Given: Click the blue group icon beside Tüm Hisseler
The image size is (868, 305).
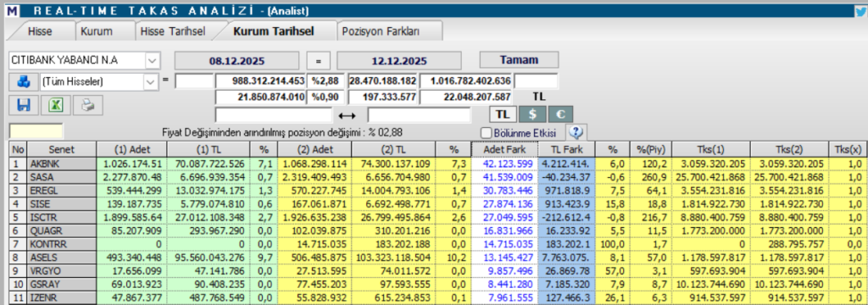Looking at the screenshot, I should pos(23,82).
